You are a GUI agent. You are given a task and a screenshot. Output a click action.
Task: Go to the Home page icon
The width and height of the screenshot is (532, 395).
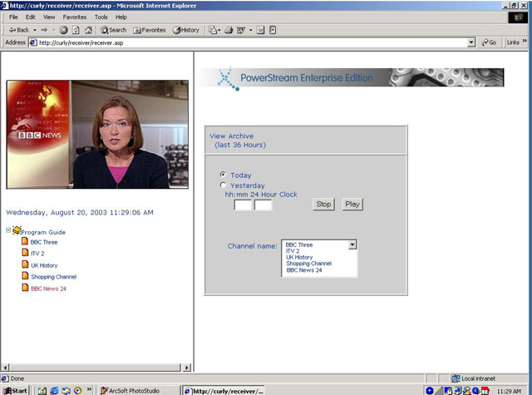88,30
